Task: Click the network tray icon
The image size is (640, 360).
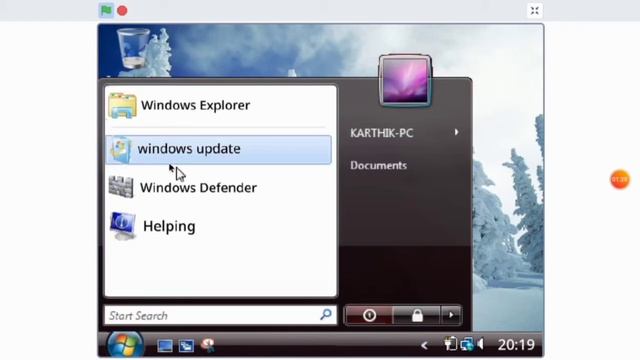Action: coord(467,344)
